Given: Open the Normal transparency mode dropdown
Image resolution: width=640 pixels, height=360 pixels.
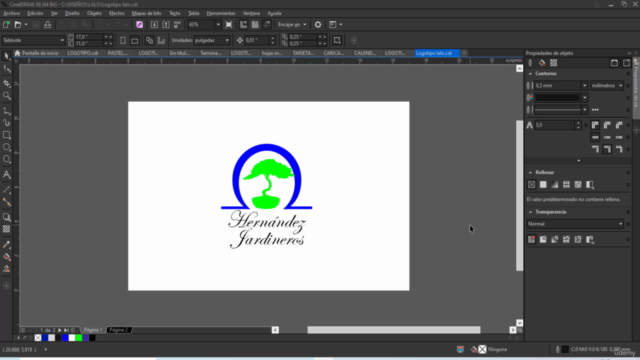Looking at the screenshot, I should 620,224.
